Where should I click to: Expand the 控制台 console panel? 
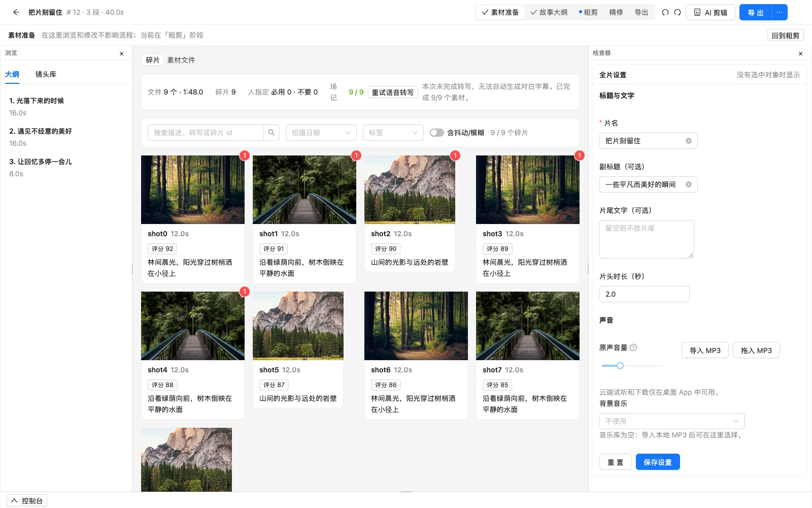pos(27,501)
